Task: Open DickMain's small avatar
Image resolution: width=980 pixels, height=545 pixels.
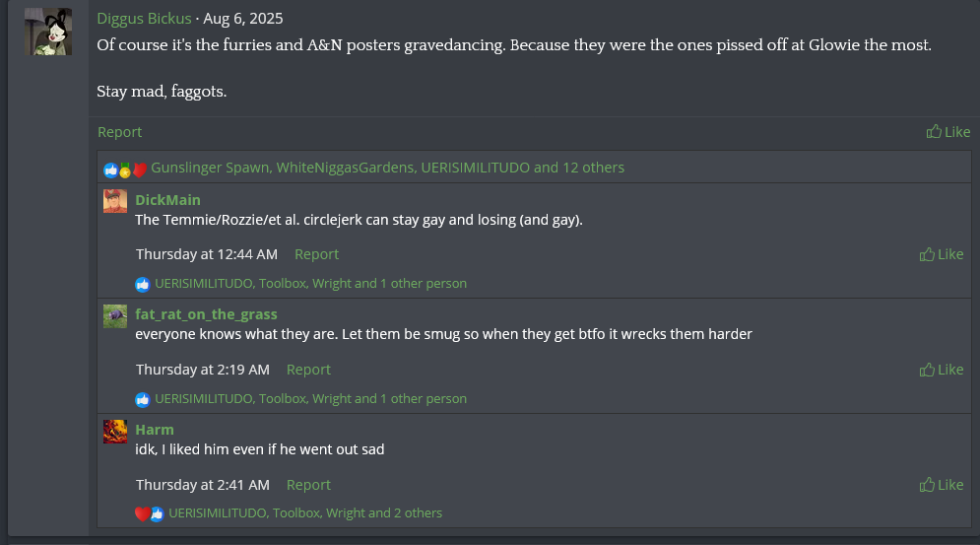Action: (x=115, y=201)
